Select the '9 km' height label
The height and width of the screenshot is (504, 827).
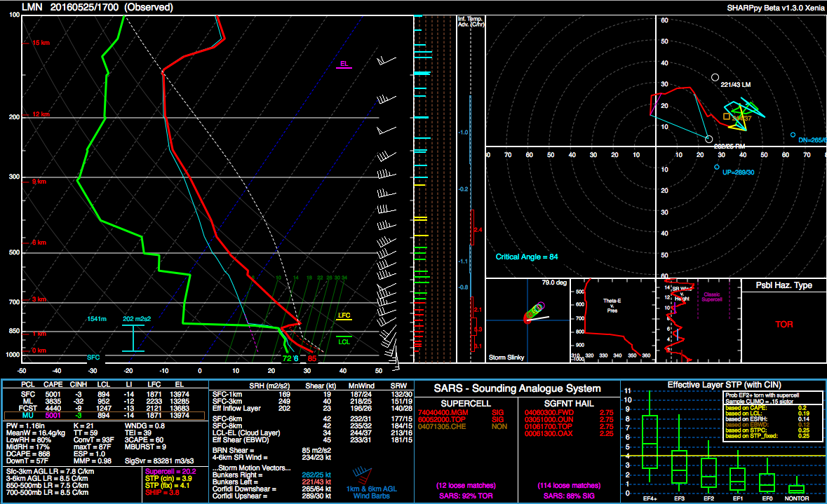tap(39, 182)
